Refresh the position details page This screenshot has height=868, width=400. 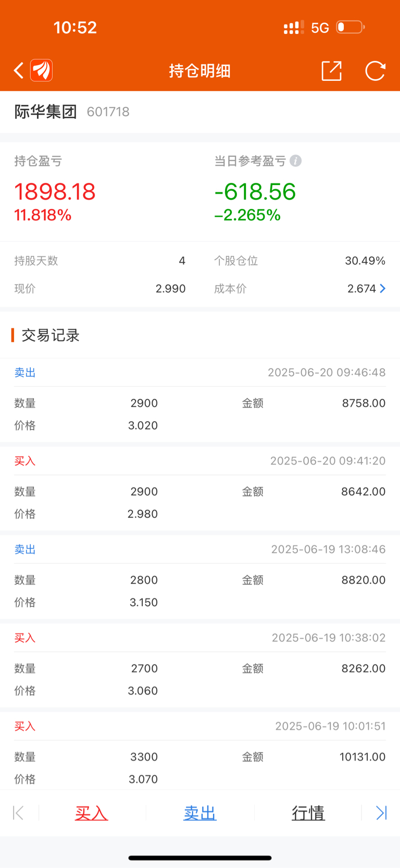point(375,71)
